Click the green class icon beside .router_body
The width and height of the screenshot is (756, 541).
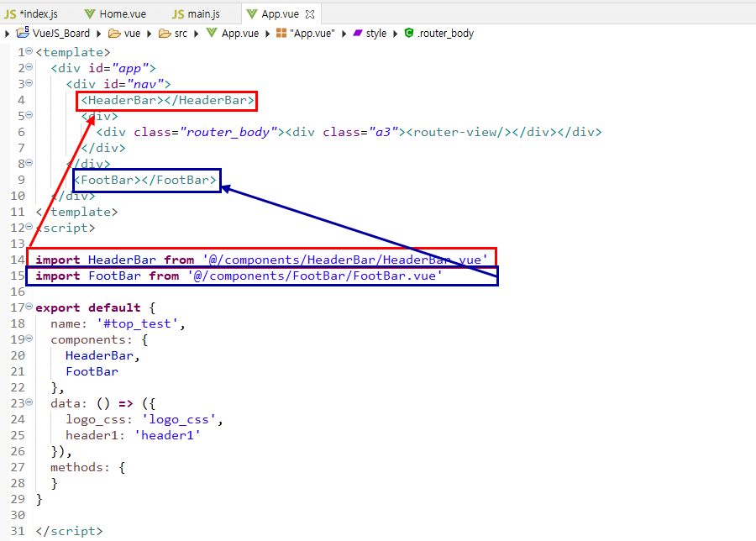coord(409,33)
